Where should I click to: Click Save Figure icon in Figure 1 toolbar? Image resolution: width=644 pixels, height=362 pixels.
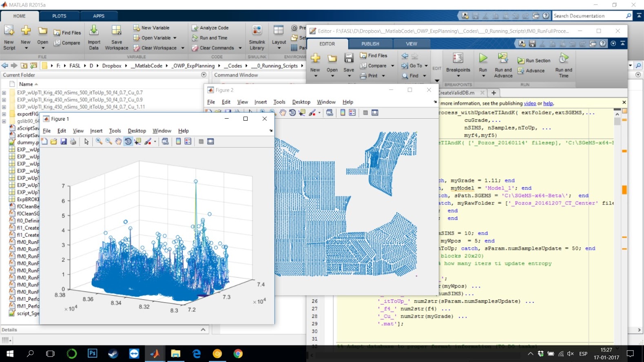coord(64,141)
